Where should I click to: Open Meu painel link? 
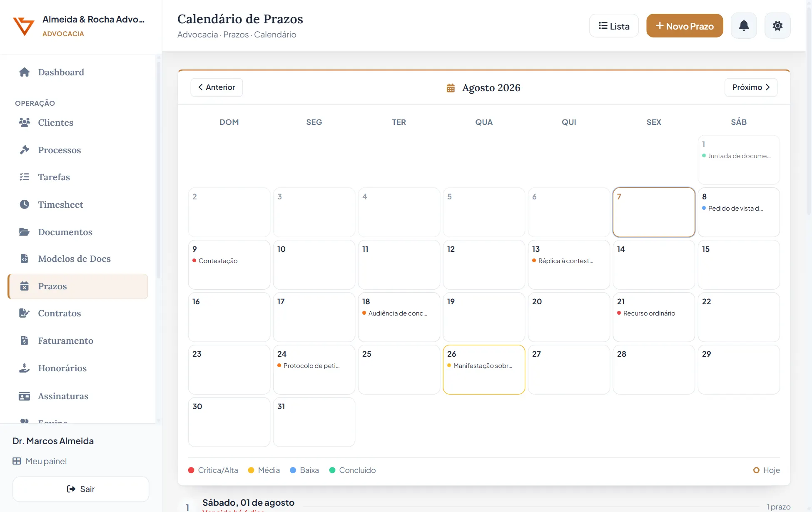tap(40, 461)
